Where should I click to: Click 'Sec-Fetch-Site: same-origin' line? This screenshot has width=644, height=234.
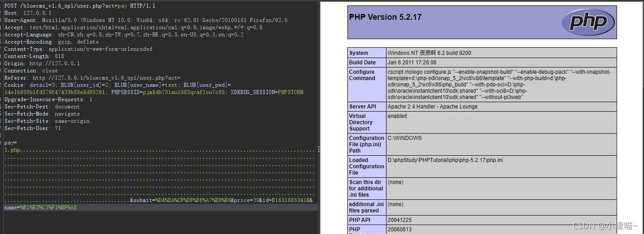tap(47, 121)
